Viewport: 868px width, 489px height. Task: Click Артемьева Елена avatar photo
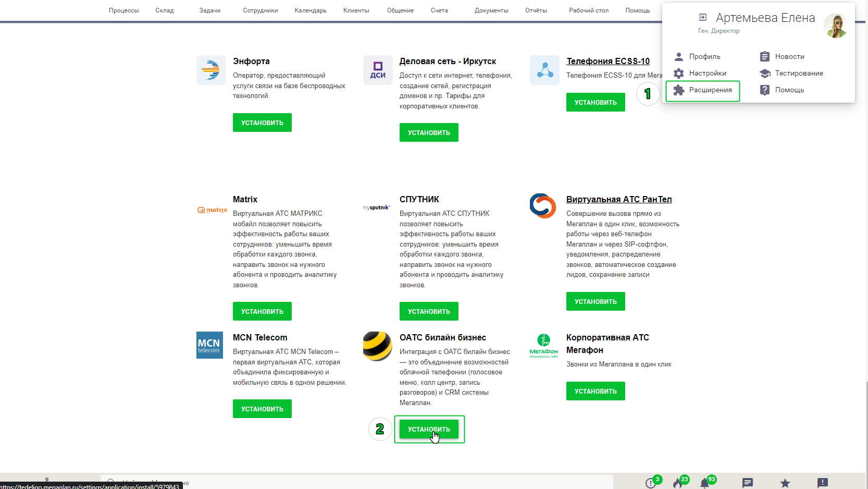coord(836,26)
